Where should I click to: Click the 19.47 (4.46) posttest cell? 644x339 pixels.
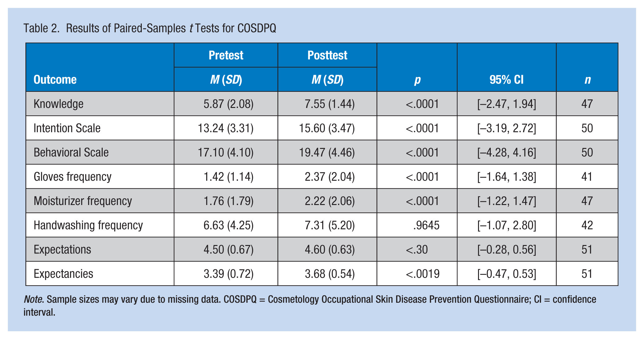pyautogui.click(x=327, y=152)
